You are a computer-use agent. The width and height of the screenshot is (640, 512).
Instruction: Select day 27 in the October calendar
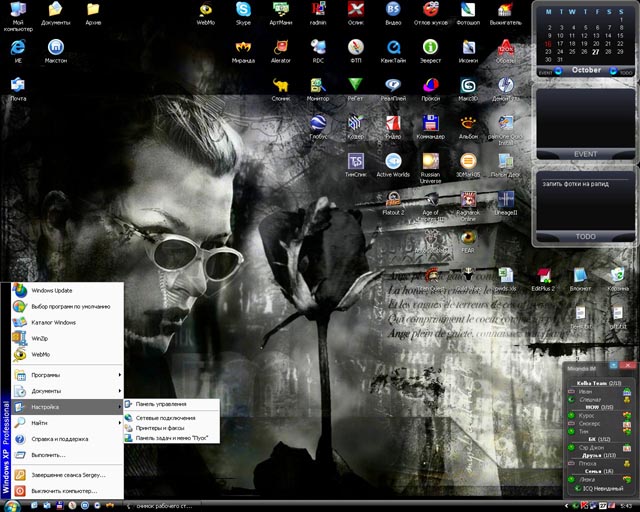click(x=596, y=52)
